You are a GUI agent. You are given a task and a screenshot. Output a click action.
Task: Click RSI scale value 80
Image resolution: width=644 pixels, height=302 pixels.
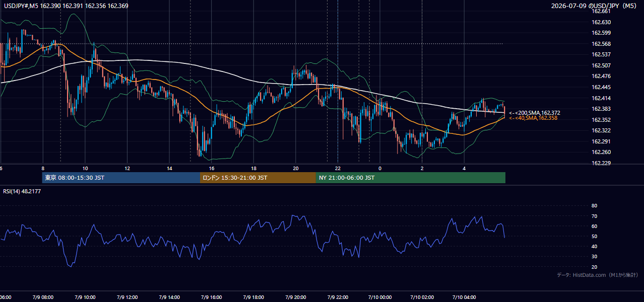pos(594,206)
